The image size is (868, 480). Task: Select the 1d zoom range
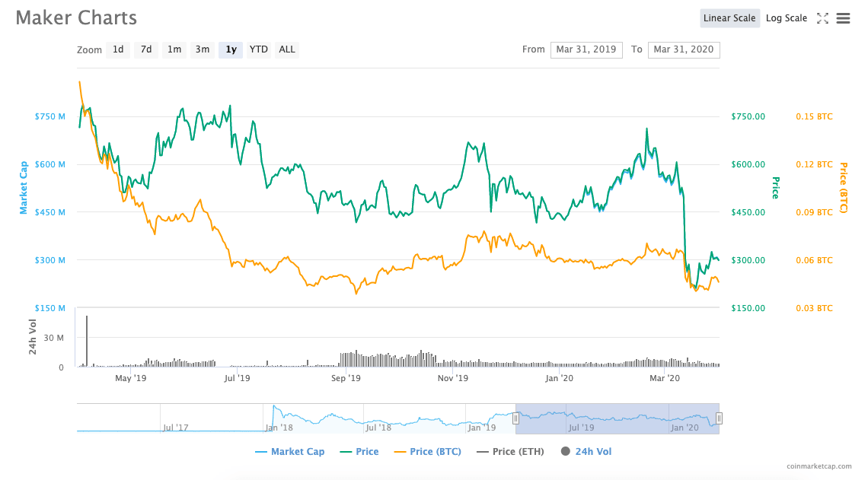(x=118, y=49)
